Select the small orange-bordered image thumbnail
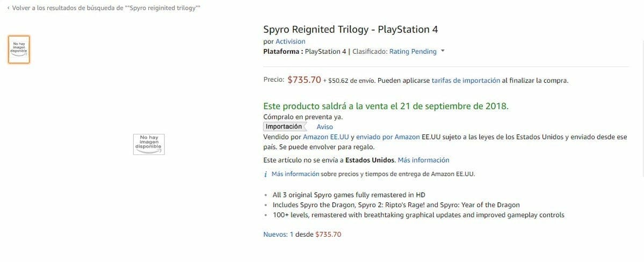Viewport: 644px width, 262px height. pyautogui.click(x=19, y=49)
